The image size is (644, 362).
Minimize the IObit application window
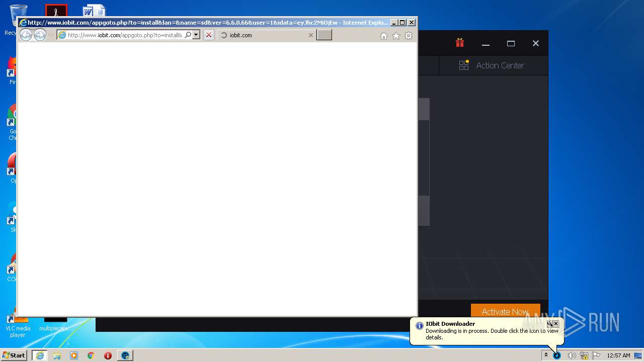click(x=486, y=44)
